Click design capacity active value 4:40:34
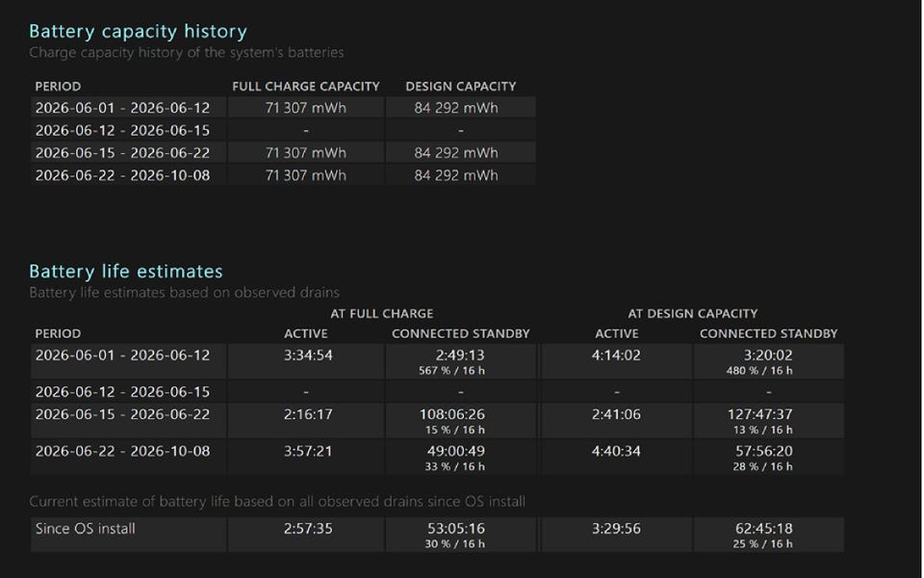Viewport: 924px width, 578px height. pos(616,451)
